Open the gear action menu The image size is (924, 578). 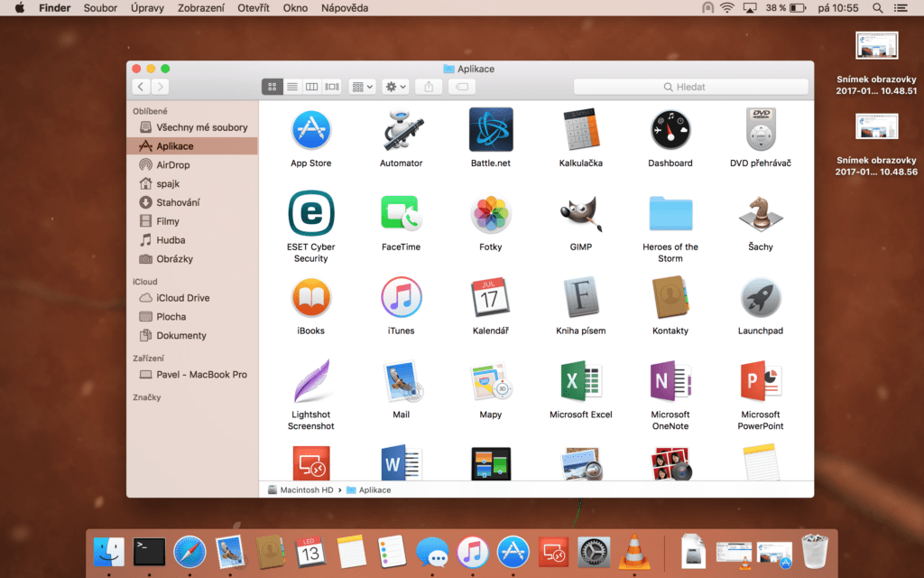pyautogui.click(x=395, y=87)
